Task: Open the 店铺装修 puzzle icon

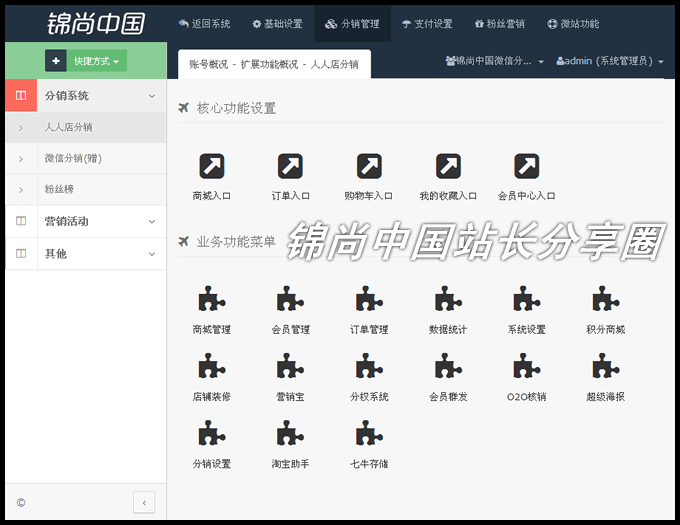Action: pos(212,366)
